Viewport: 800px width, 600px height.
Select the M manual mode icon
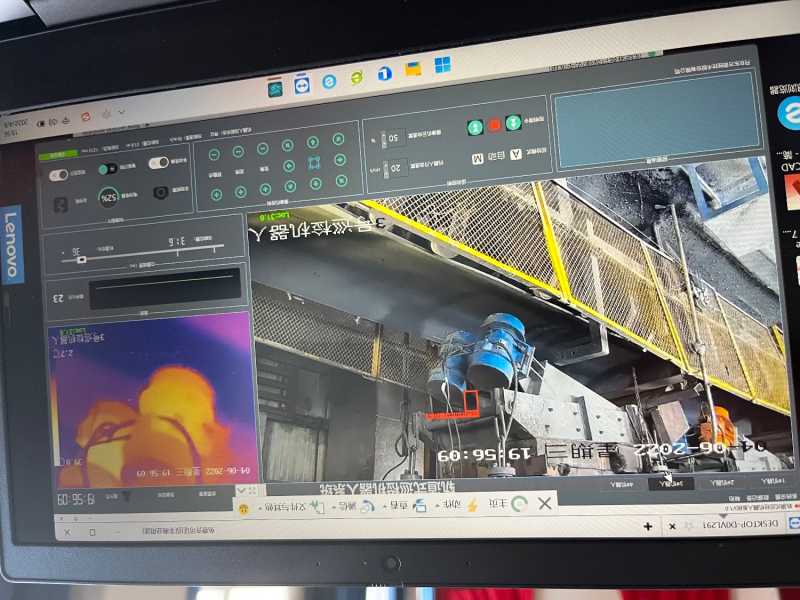477,158
